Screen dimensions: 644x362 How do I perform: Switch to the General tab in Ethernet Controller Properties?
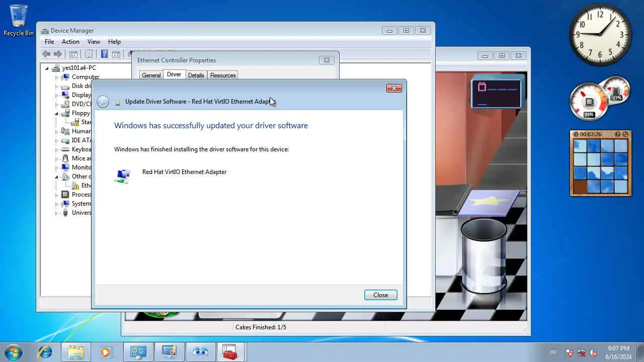pyautogui.click(x=151, y=75)
